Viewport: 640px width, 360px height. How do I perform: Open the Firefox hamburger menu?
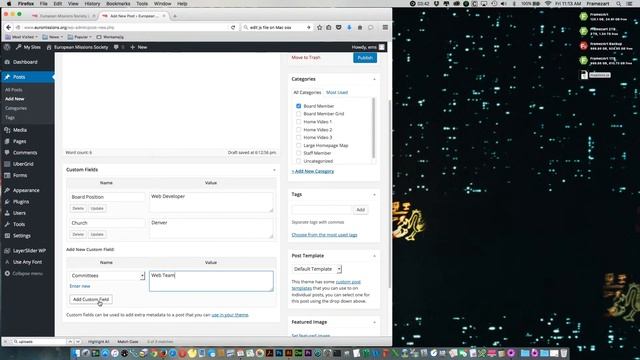point(385,27)
